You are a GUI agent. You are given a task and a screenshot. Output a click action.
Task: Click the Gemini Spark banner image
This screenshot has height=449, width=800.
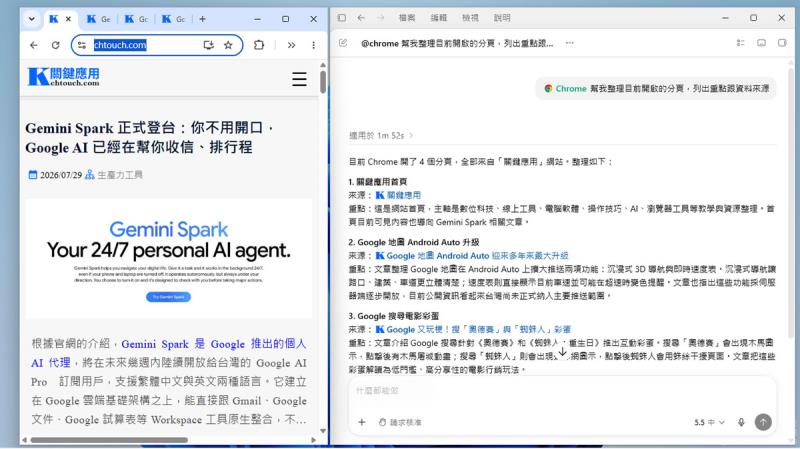point(168,259)
